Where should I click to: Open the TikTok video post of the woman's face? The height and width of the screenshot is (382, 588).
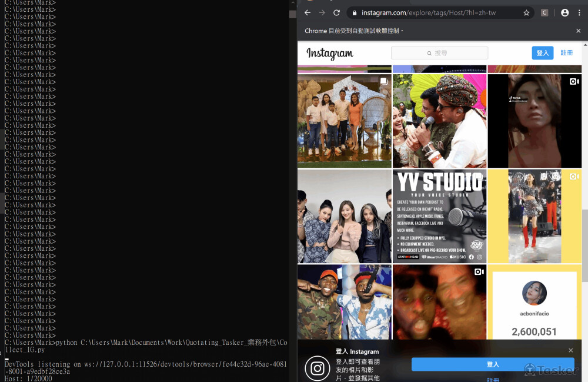coord(534,121)
